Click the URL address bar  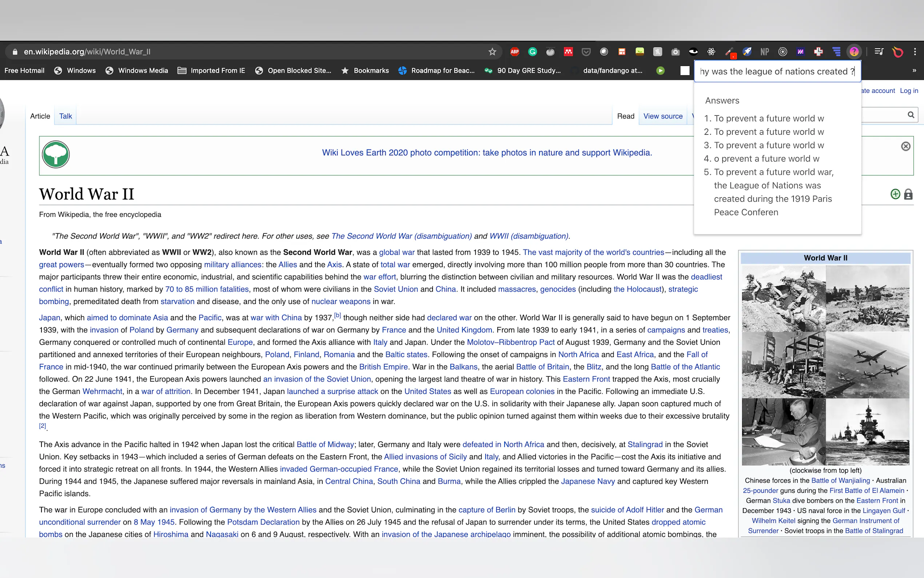252,52
